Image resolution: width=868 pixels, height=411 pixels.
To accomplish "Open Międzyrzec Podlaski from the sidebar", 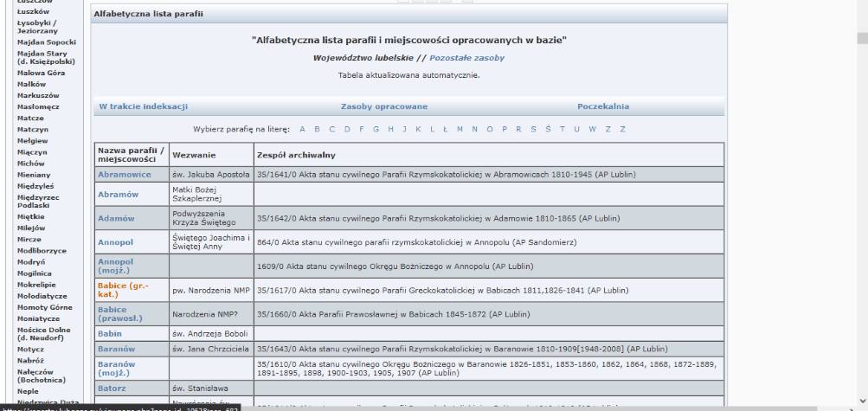I will pos(40,200).
